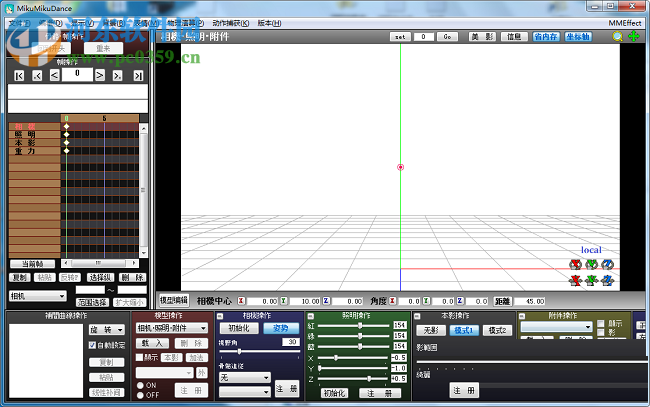The image size is (650, 407).
Task: Select the ON radio button
Action: click(x=140, y=385)
